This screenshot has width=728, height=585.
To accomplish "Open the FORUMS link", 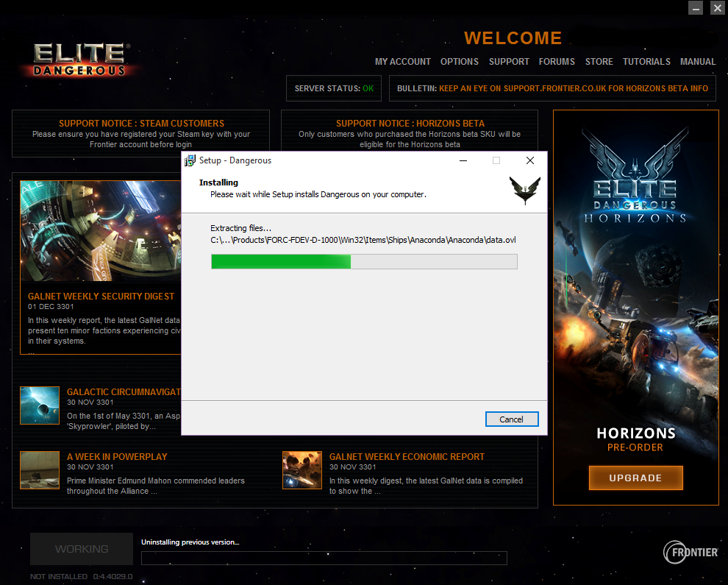I will (x=557, y=61).
